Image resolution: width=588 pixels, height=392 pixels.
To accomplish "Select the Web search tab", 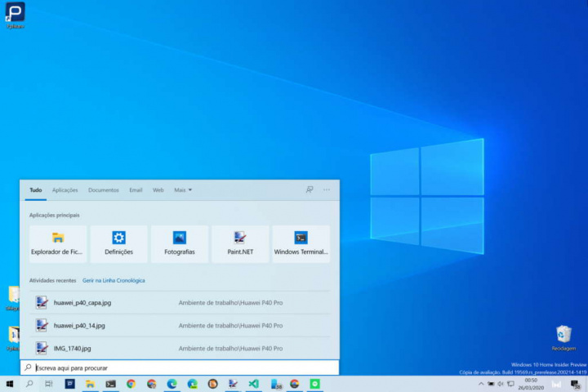I will 158,190.
